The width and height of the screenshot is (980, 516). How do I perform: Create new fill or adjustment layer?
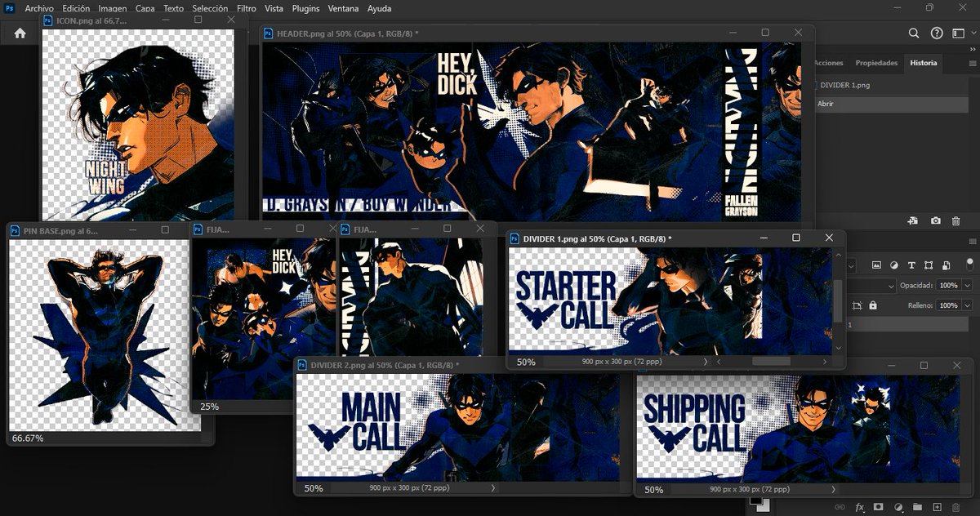coord(898,507)
